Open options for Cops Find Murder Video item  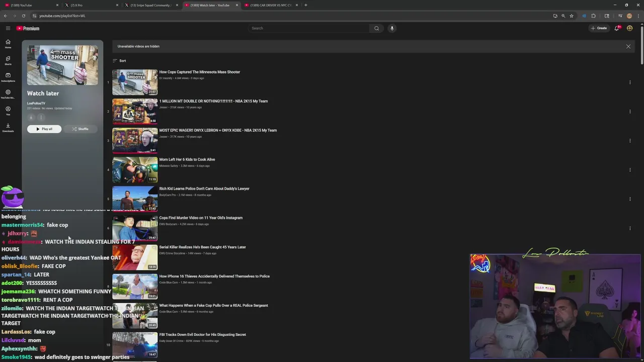click(x=630, y=228)
